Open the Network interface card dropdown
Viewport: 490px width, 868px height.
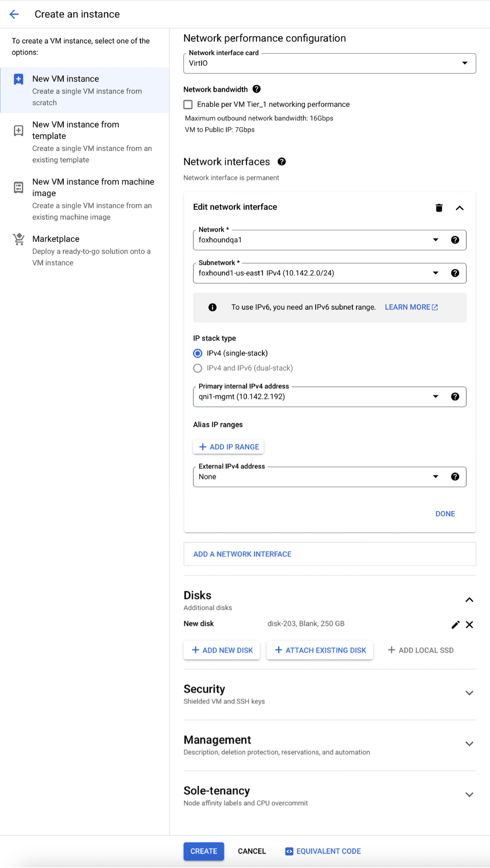[x=329, y=63]
